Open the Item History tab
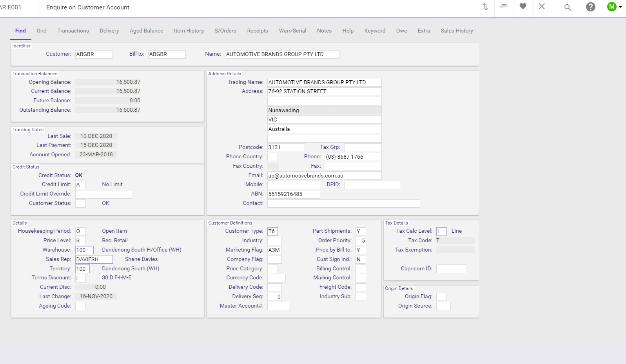The height and width of the screenshot is (364, 626). pyautogui.click(x=189, y=31)
